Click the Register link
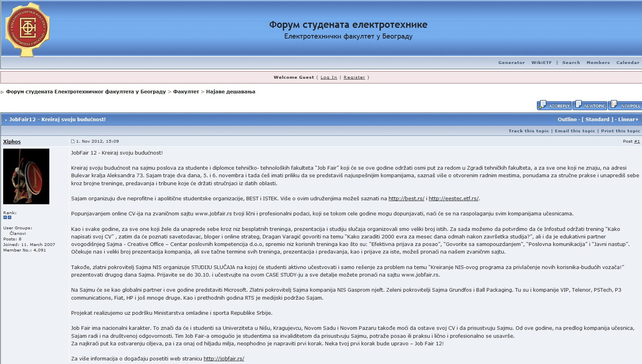This screenshot has width=642, height=364. tap(354, 77)
